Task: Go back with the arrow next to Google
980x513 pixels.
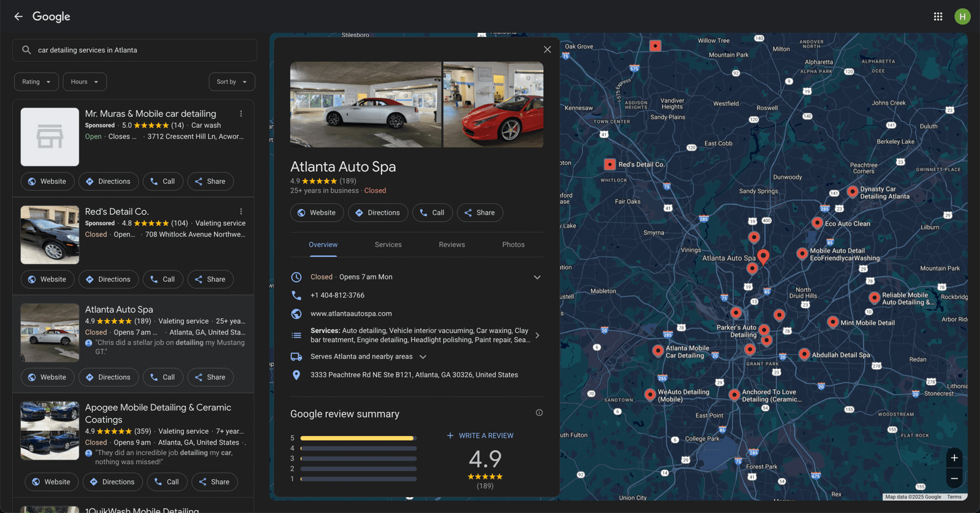Action: coord(18,17)
